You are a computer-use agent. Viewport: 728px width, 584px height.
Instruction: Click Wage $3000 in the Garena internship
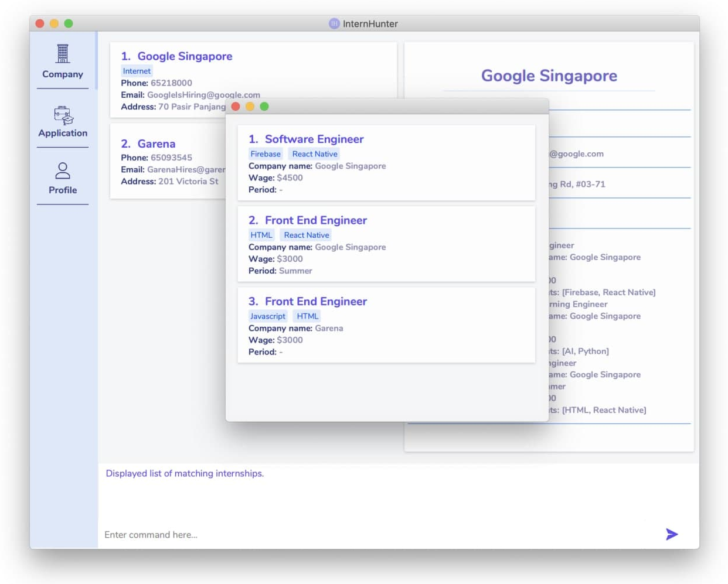pyautogui.click(x=275, y=340)
